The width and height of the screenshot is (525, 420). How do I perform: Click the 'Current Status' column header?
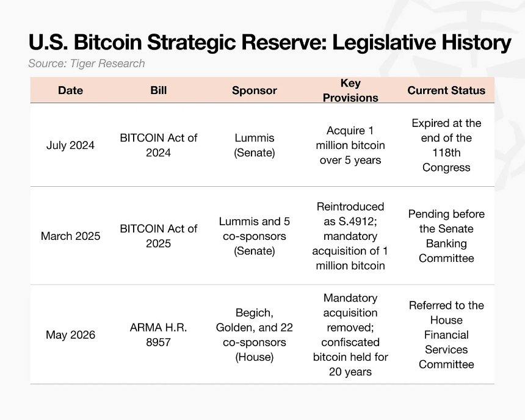[446, 90]
